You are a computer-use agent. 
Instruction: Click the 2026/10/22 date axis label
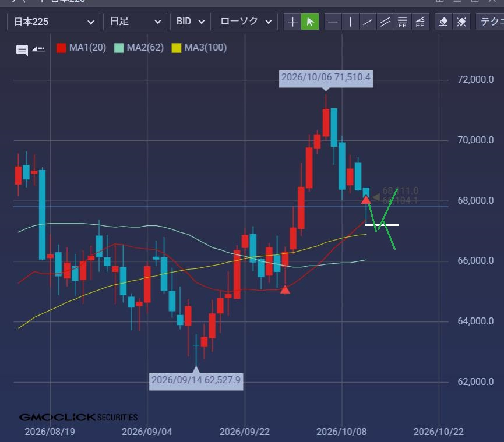(x=438, y=432)
